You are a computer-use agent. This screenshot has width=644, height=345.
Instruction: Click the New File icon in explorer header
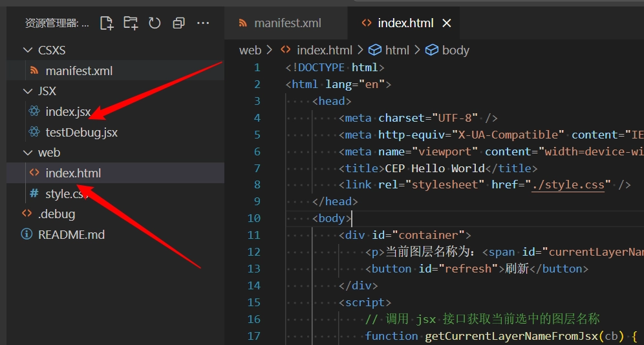pyautogui.click(x=106, y=23)
